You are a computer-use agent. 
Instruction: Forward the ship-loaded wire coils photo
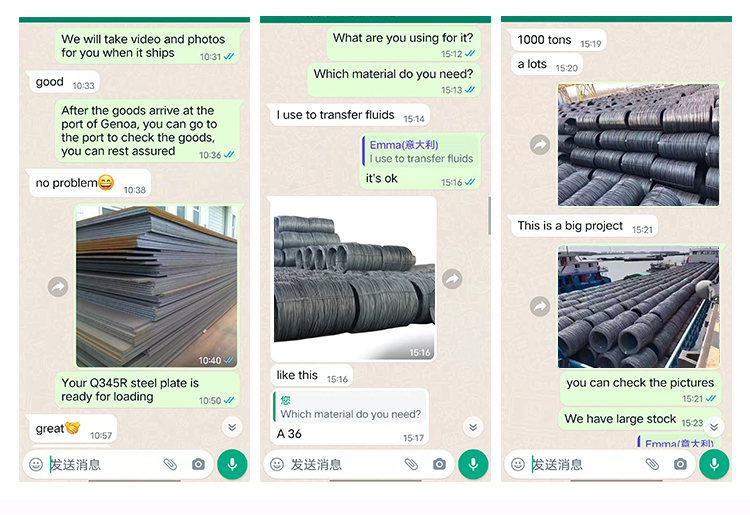[540, 306]
